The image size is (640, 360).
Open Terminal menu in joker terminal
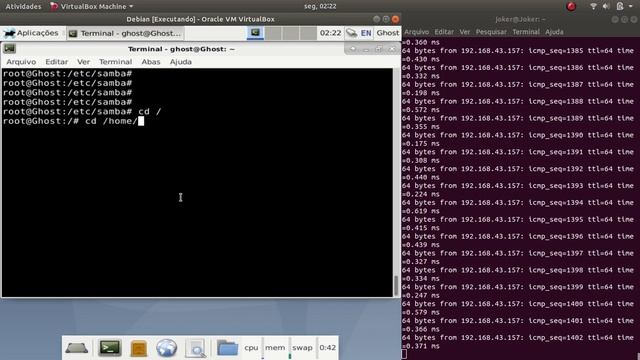coord(526,32)
